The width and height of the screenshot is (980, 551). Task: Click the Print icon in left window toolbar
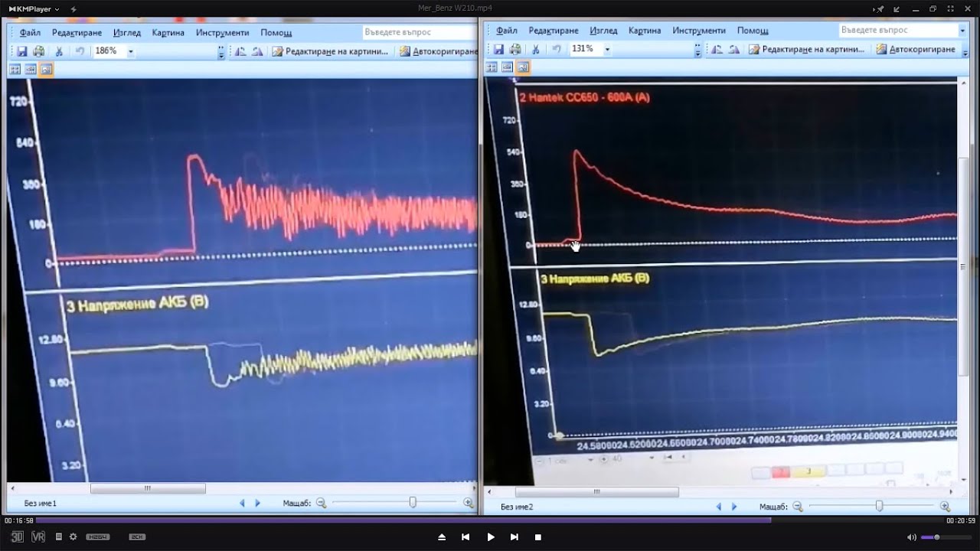click(x=38, y=51)
